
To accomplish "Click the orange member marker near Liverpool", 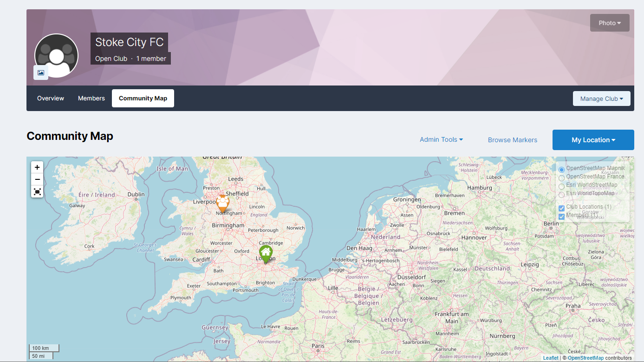I will pyautogui.click(x=223, y=203).
